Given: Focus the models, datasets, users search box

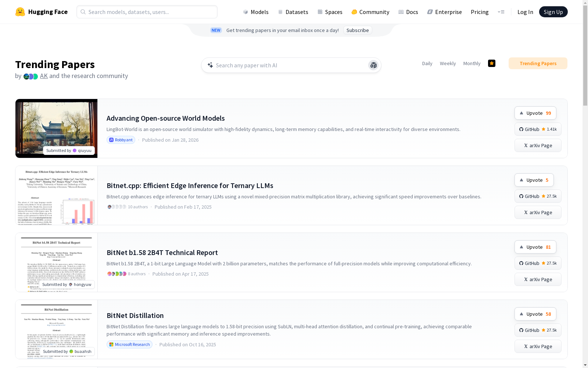Looking at the screenshot, I should click(x=147, y=12).
